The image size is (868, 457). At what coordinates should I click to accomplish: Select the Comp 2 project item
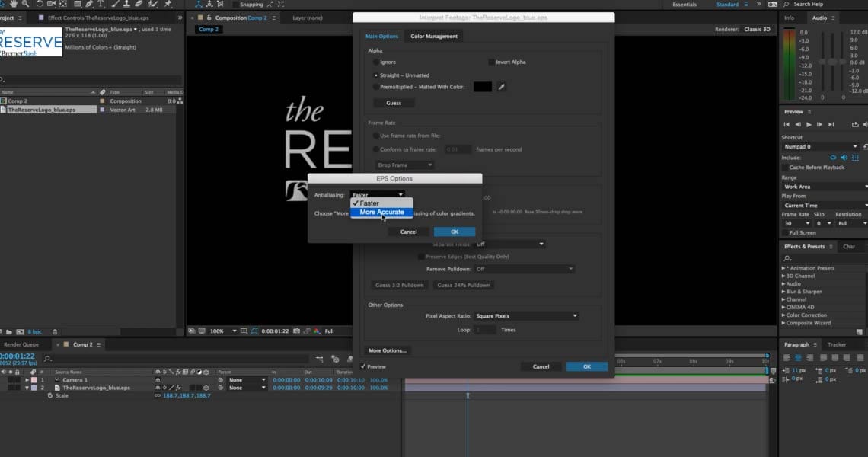tap(18, 101)
